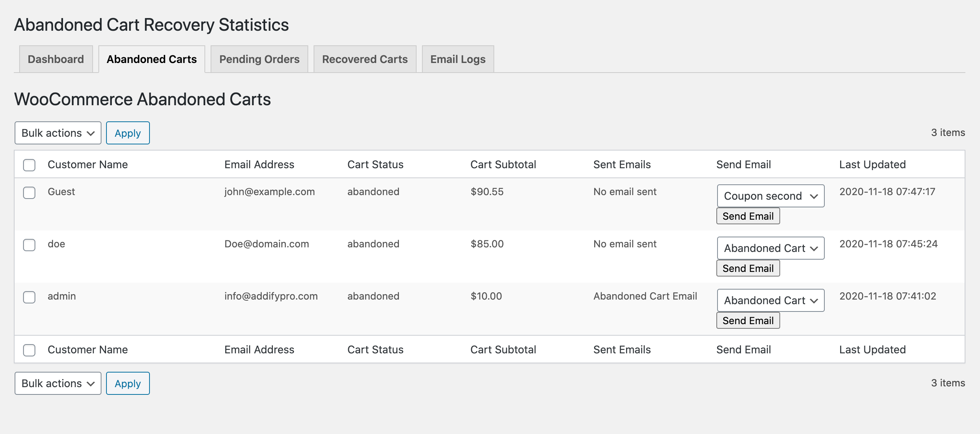
Task: Open the top Bulk actions dropdown
Action: pos(58,133)
